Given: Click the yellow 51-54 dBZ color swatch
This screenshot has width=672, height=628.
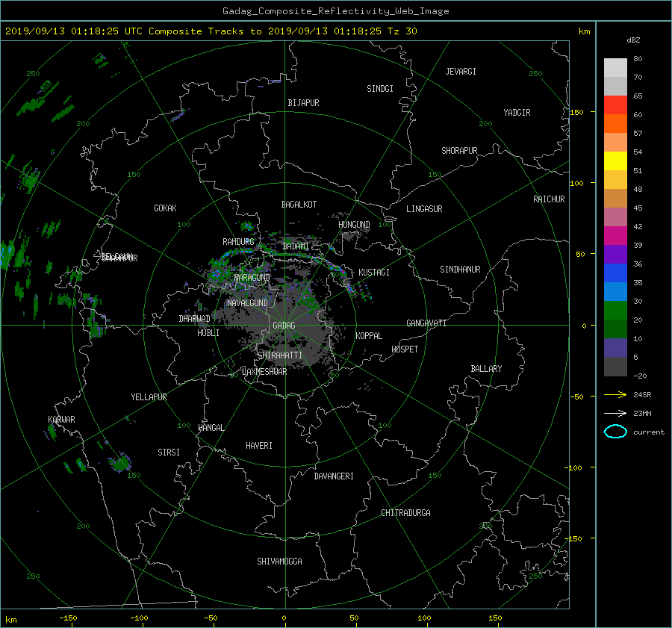Looking at the screenshot, I should point(615,161).
